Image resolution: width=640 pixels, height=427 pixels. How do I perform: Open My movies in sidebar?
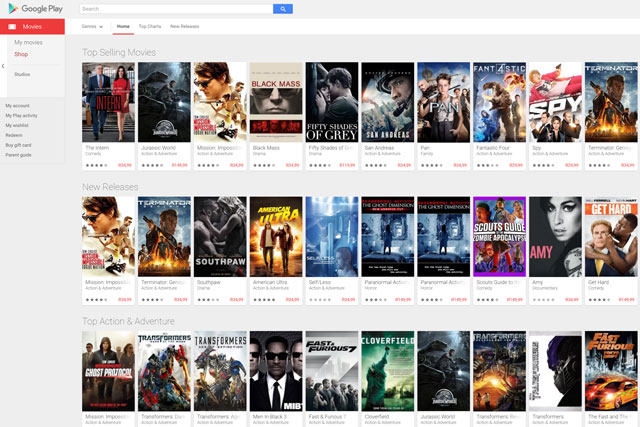28,43
